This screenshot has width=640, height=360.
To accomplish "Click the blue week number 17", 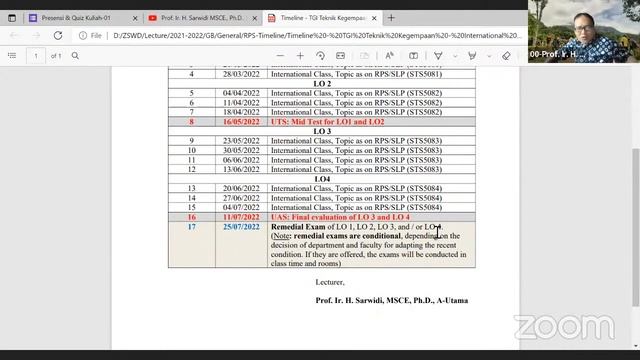I will (191, 227).
